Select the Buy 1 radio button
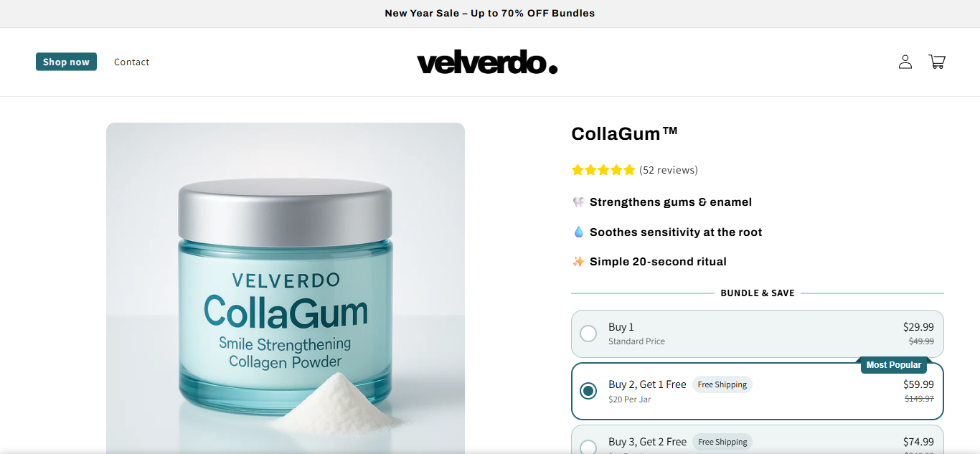 click(x=588, y=334)
